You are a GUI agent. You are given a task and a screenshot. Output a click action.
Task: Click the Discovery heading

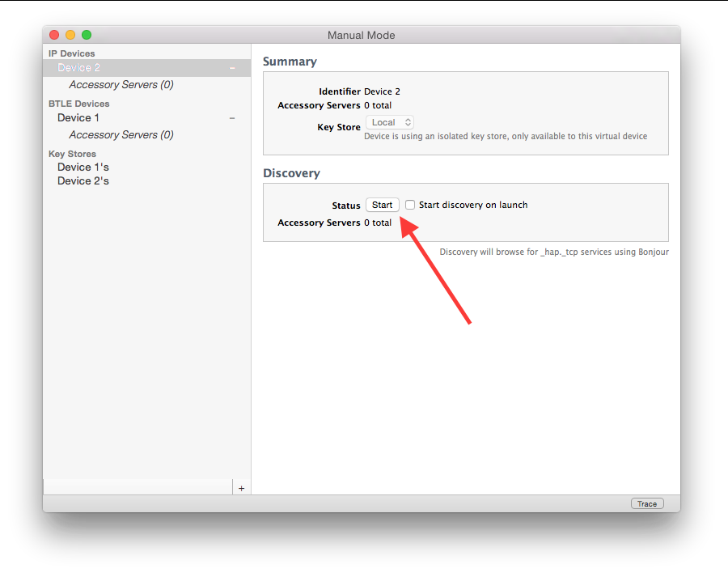pos(291,173)
